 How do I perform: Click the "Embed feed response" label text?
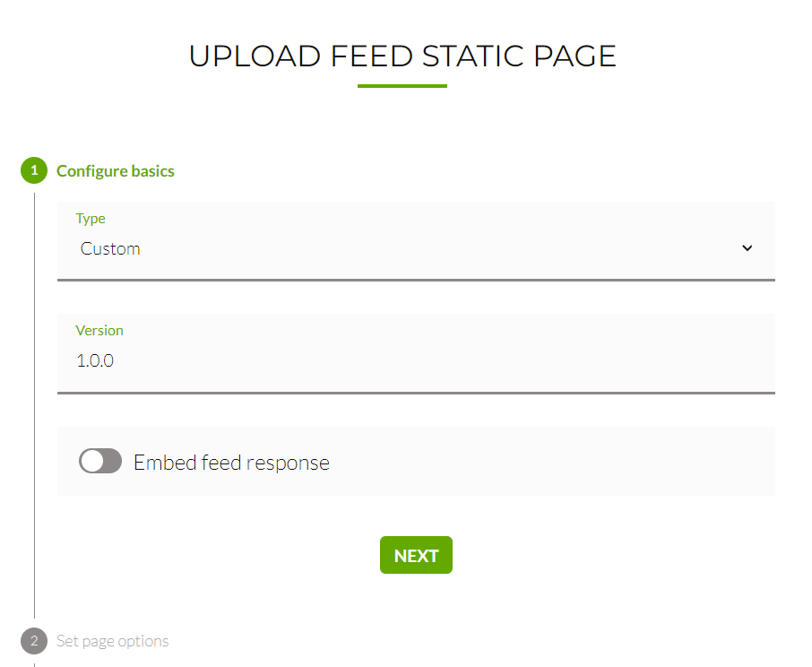click(x=231, y=463)
